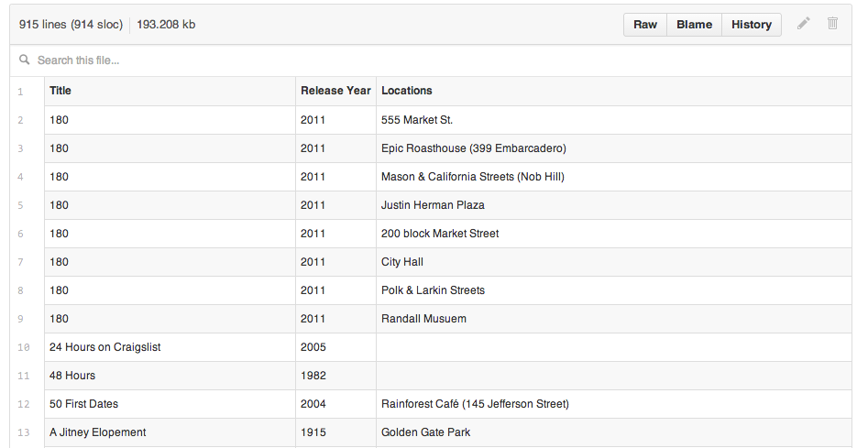Select the 50 First Dates title cell
This screenshot has width=868, height=448.
(83, 404)
